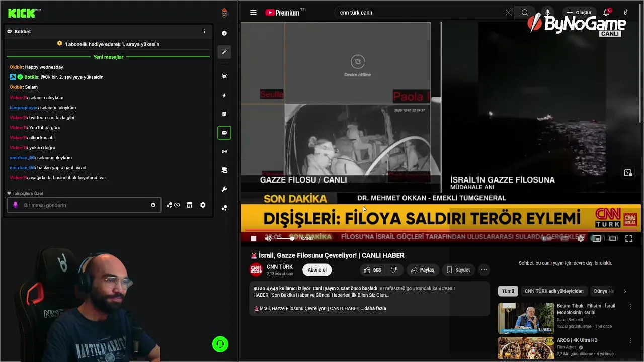Like the video with 603 likes
Image resolution: width=644 pixels, height=362 pixels.
click(372, 270)
